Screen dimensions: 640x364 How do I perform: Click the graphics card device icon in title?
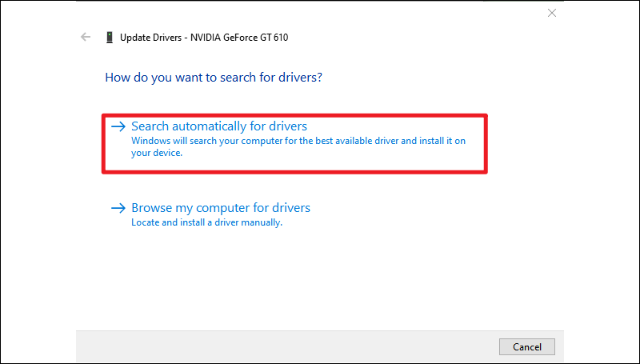pyautogui.click(x=110, y=38)
